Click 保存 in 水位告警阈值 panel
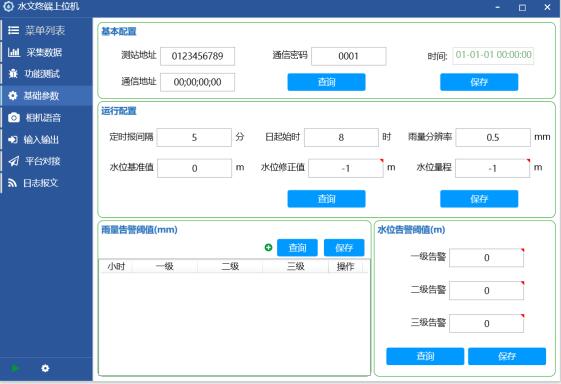The height and width of the screenshot is (384, 561). click(507, 356)
